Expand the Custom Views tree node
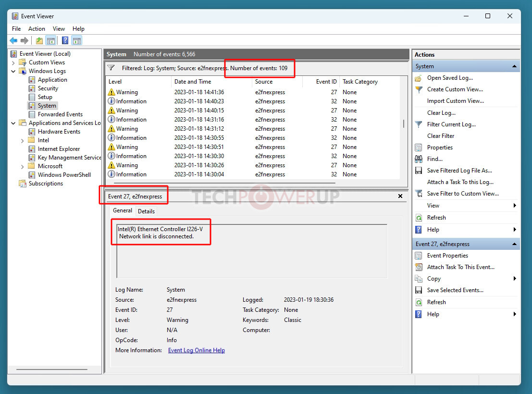 pos(13,62)
